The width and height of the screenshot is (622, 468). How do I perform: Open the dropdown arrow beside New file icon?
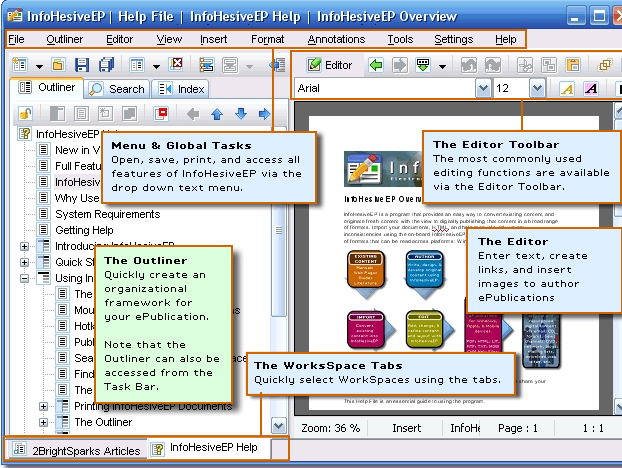tap(39, 66)
